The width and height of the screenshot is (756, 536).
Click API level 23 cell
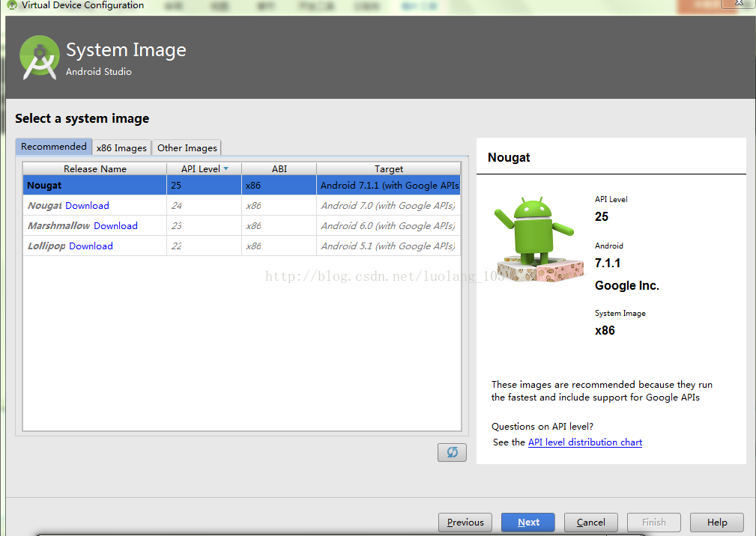[x=204, y=226]
